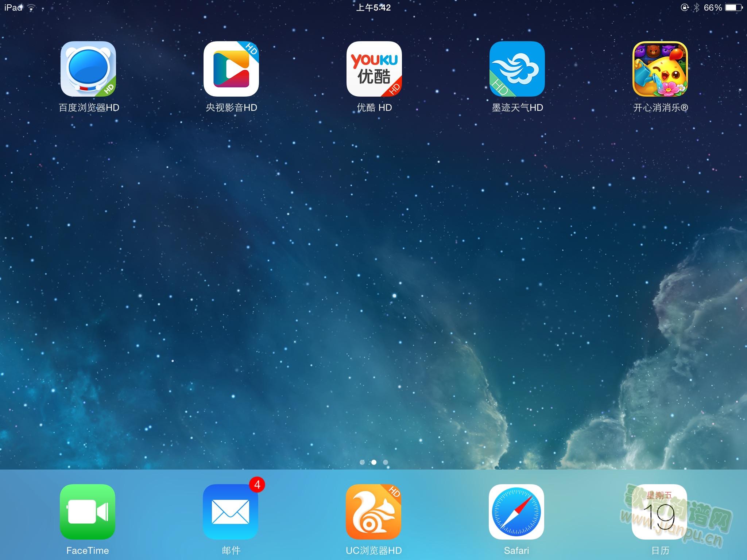
Task: Switch to the first home screen page dot
Action: [362, 462]
